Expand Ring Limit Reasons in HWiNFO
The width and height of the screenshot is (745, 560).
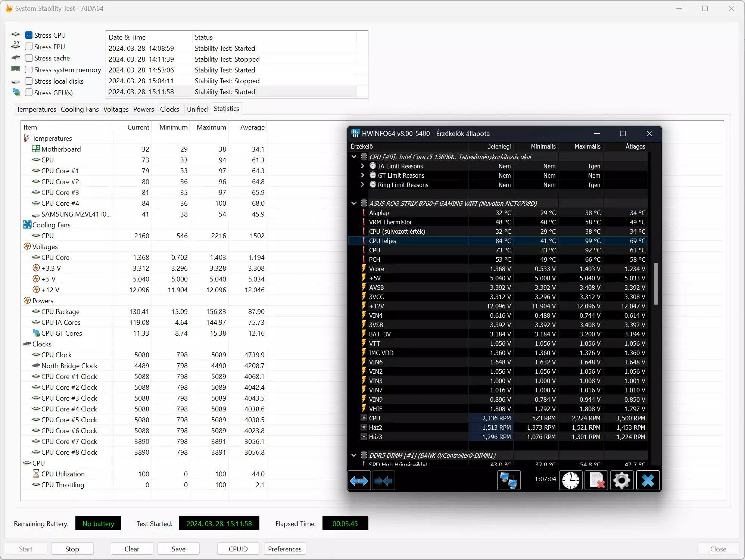362,184
